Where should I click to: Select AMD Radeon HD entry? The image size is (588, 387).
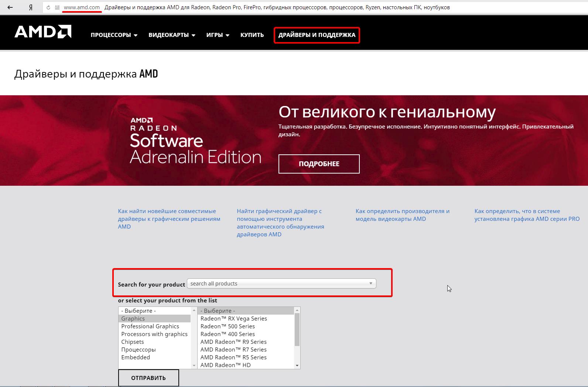pyautogui.click(x=246, y=365)
